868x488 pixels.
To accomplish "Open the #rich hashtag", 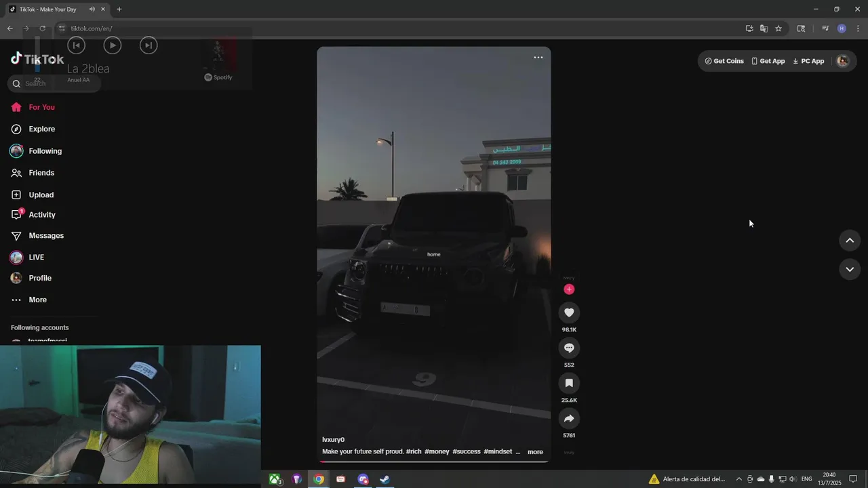I will (414, 451).
